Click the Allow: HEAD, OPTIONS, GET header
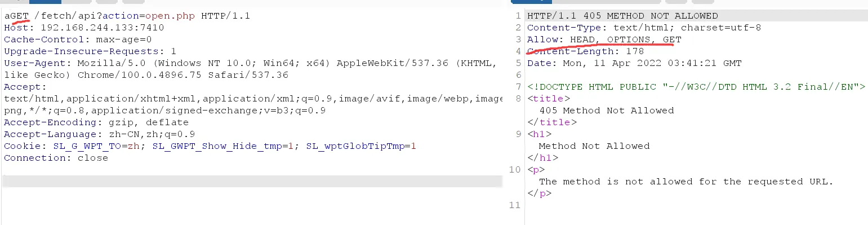Viewport: 868px width, 225px height. (604, 39)
